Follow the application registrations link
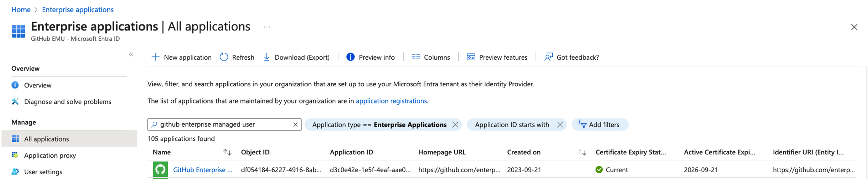This screenshot has height=189, width=868. click(391, 101)
